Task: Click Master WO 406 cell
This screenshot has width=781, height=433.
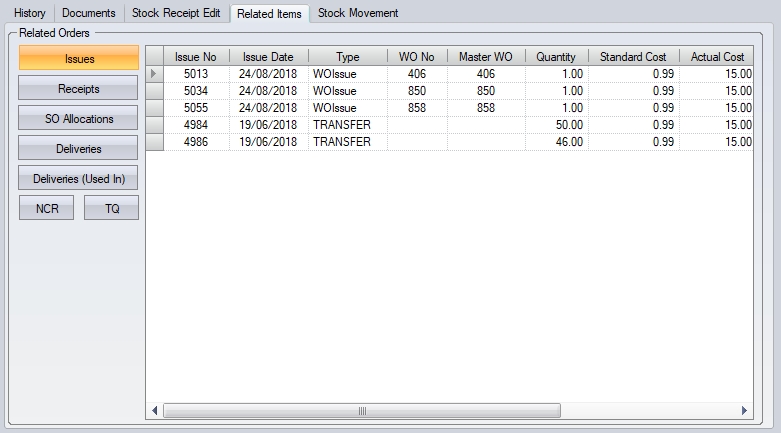Action: tap(486, 74)
